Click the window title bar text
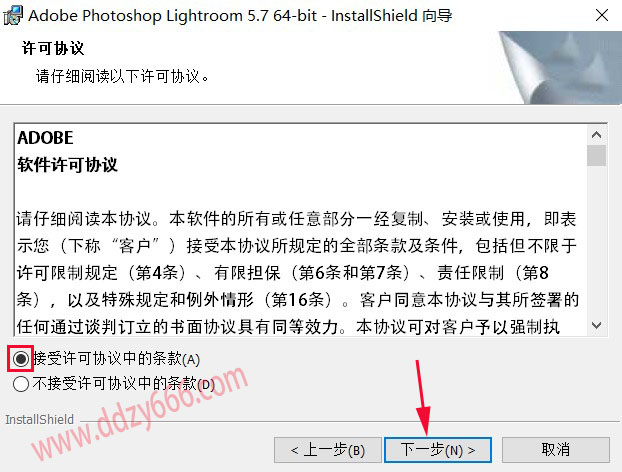622x472 pixels. (x=240, y=16)
